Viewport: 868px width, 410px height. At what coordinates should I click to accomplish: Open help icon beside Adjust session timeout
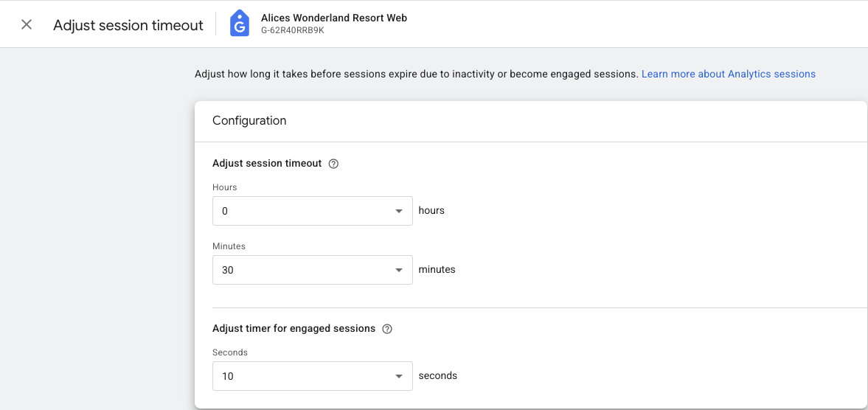(x=333, y=164)
